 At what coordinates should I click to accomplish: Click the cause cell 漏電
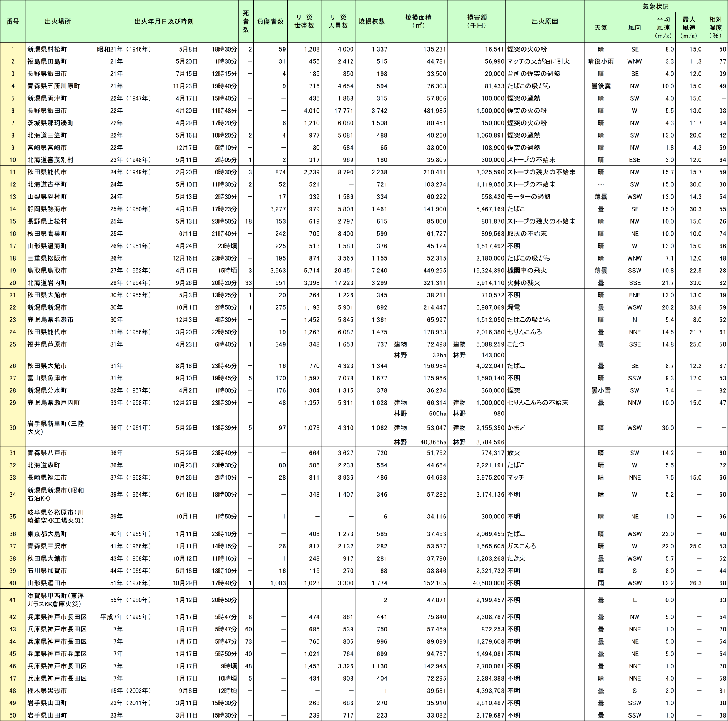514,307
